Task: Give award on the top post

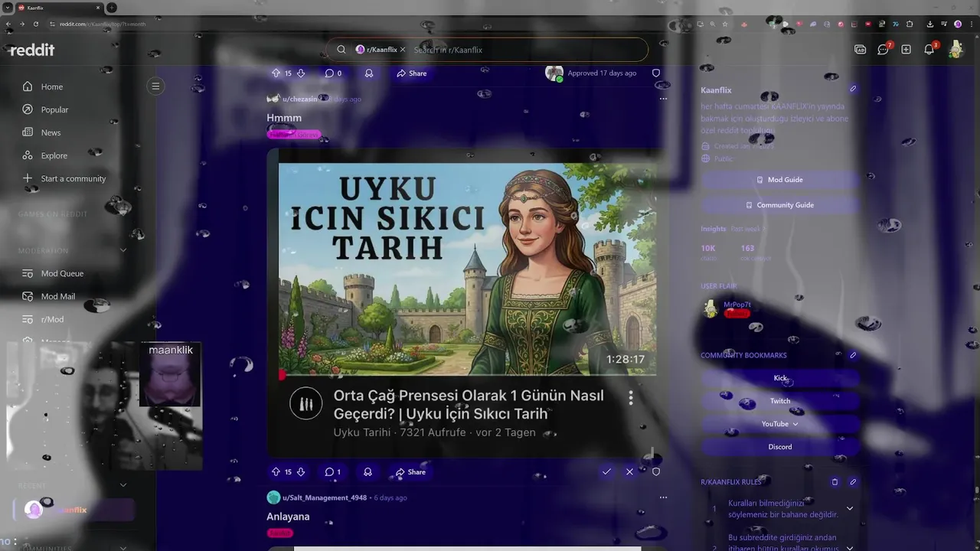Action: (x=369, y=73)
